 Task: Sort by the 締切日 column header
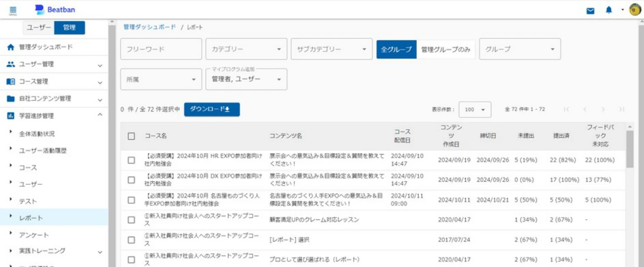[x=488, y=136]
